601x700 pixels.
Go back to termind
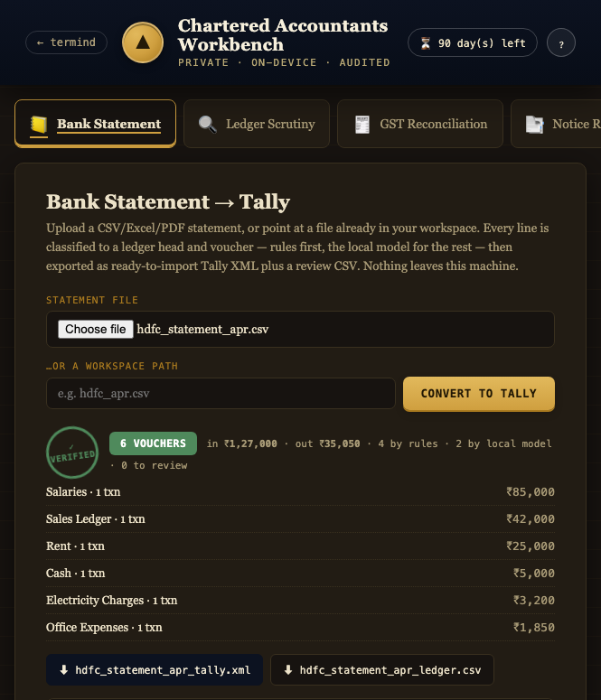[66, 42]
